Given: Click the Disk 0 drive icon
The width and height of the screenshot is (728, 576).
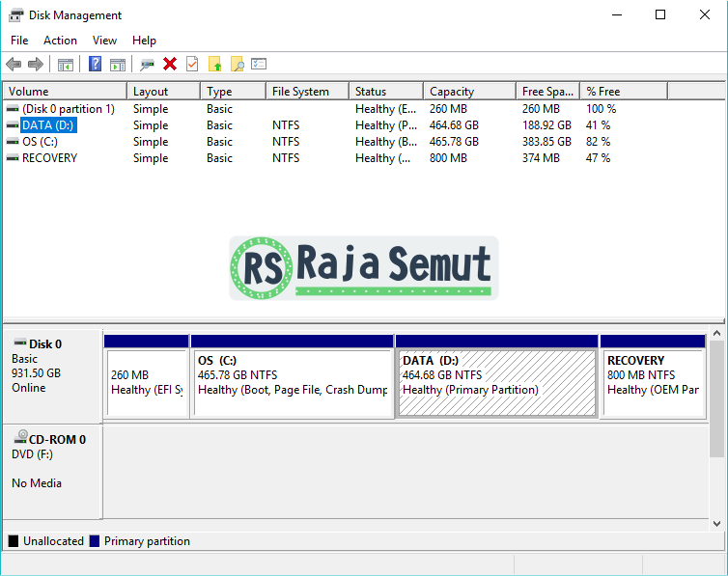Looking at the screenshot, I should (x=20, y=343).
